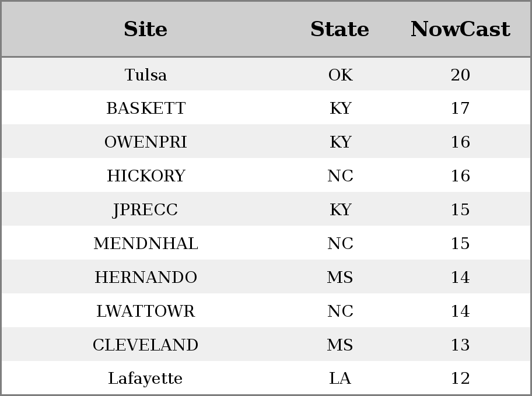The image size is (532, 396).
Task: Click the Site column header
Action: coord(146,29)
